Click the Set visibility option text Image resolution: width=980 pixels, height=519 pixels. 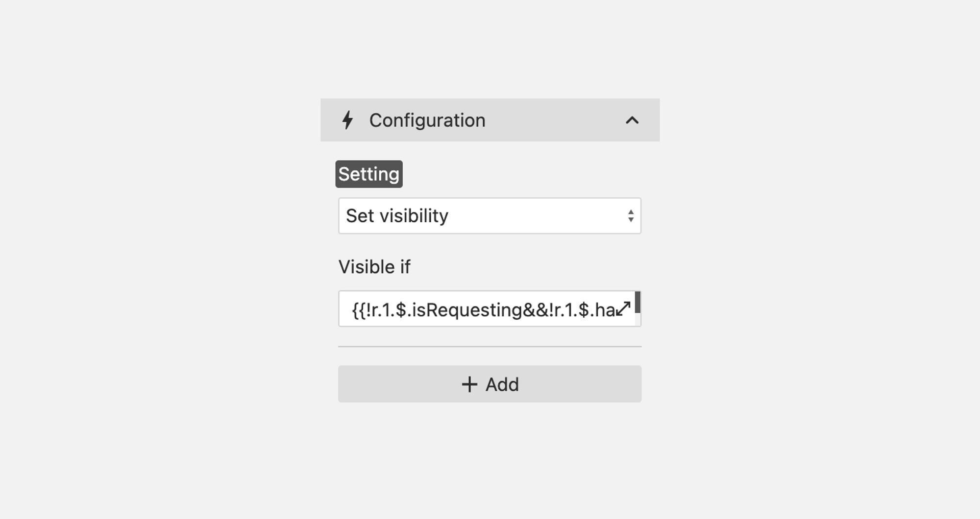(x=397, y=216)
